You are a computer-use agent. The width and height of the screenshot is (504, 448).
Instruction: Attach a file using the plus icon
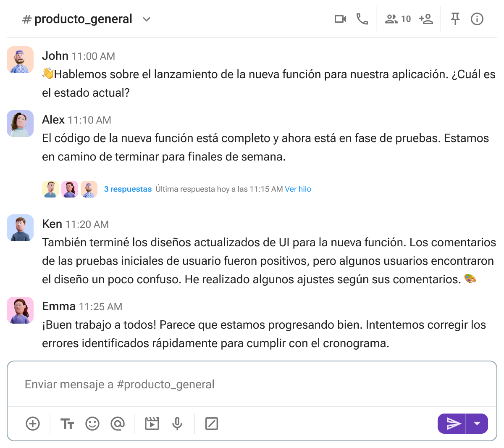[33, 424]
